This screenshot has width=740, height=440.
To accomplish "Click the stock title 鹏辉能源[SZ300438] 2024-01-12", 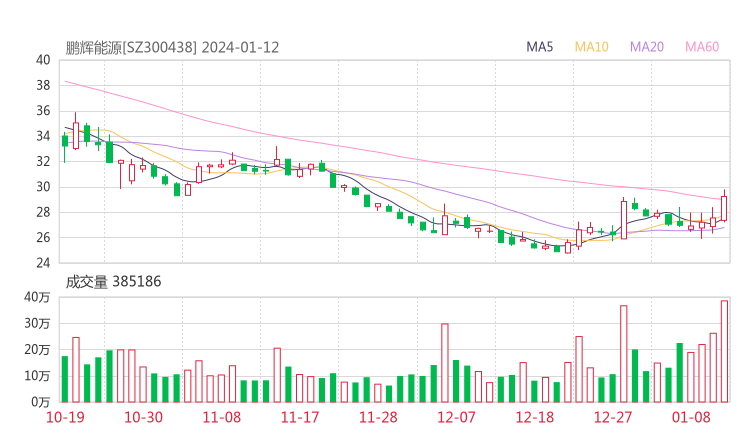I will [x=172, y=48].
